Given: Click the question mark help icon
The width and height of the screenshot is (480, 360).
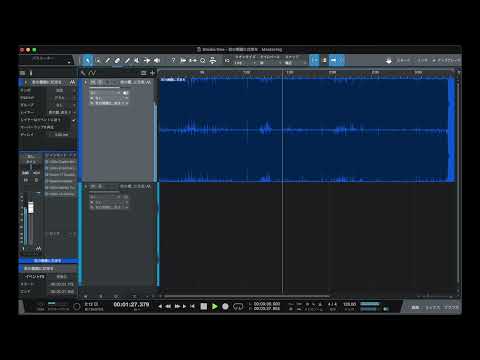Looking at the screenshot, I should (x=173, y=60).
